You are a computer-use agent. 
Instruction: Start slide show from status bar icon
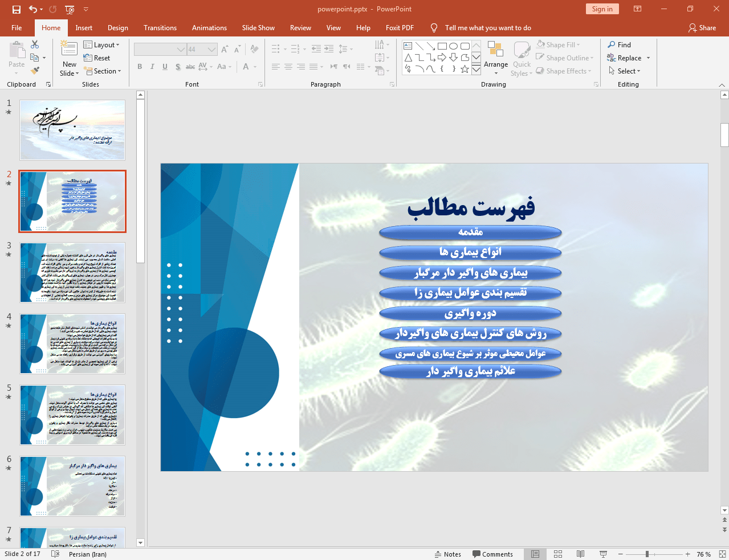pos(603,554)
